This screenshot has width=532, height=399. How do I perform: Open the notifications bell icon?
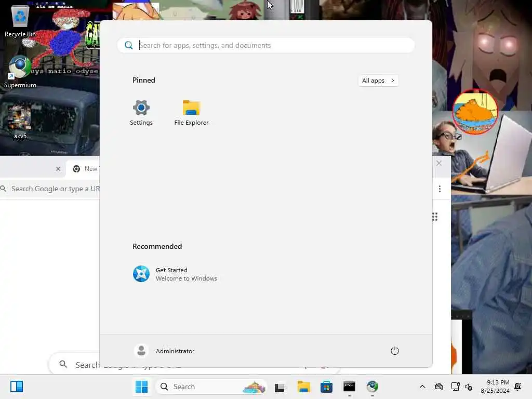pyautogui.click(x=518, y=387)
